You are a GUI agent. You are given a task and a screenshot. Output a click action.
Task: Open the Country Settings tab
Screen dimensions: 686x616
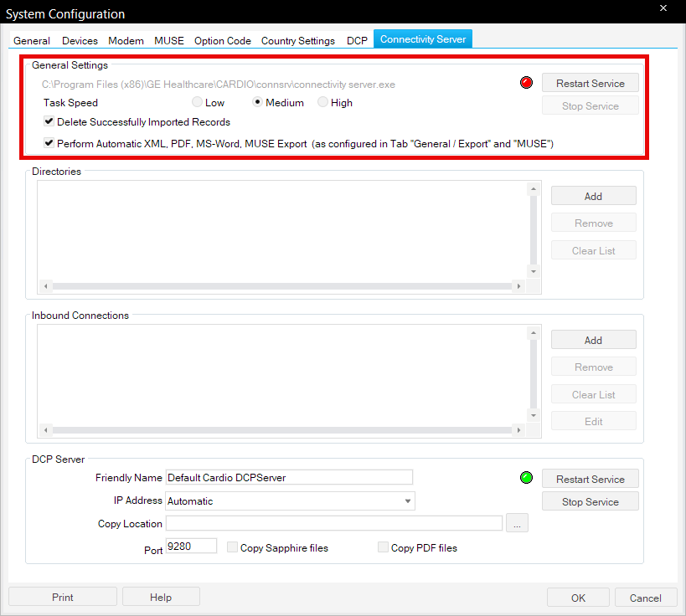pos(297,40)
